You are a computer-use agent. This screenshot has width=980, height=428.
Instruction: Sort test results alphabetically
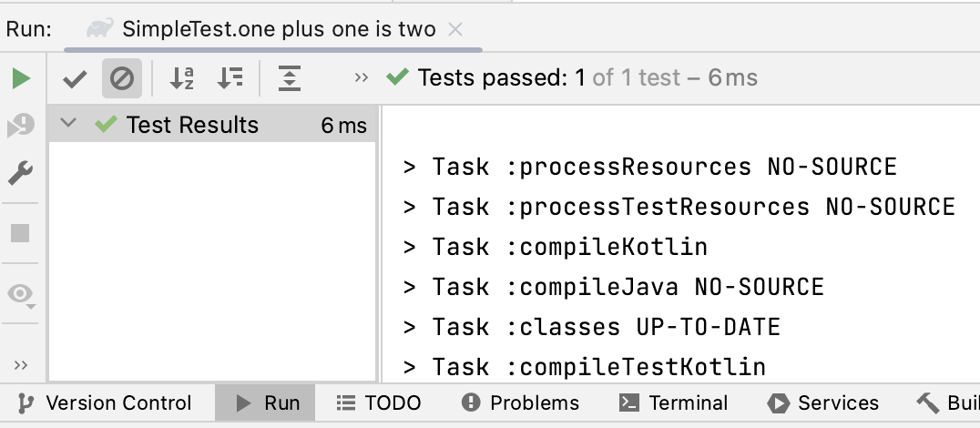tap(182, 78)
